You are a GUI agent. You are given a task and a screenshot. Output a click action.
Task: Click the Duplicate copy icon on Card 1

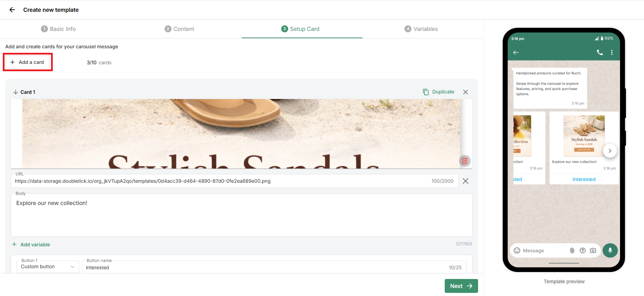pos(426,92)
